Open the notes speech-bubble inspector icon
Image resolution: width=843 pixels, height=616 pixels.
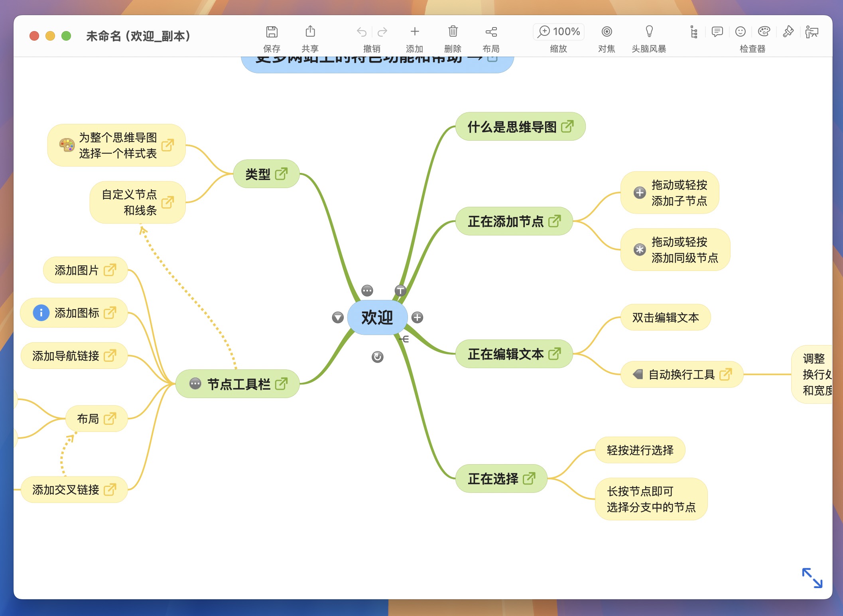[717, 31]
